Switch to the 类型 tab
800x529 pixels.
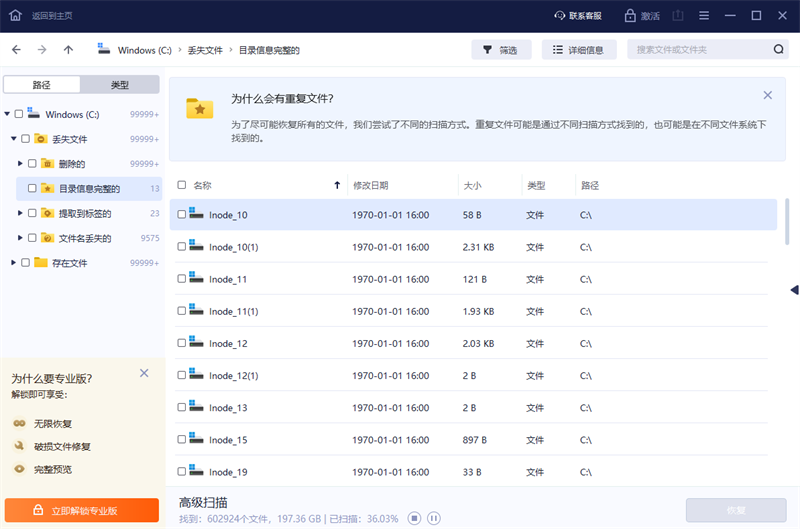pyautogui.click(x=119, y=85)
